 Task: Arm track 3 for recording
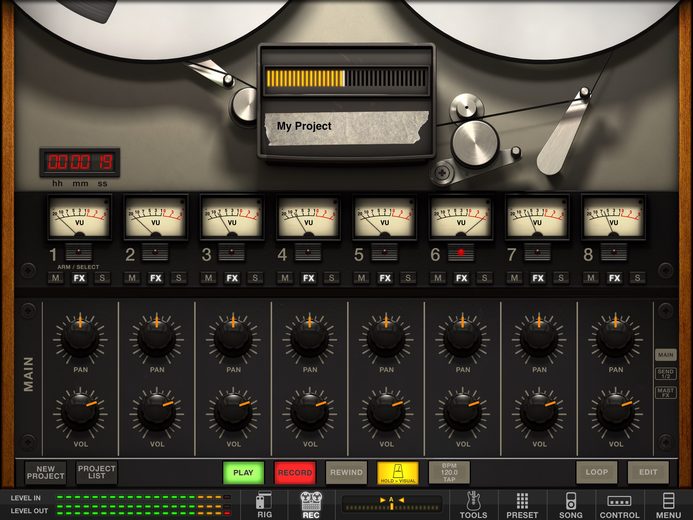click(232, 252)
